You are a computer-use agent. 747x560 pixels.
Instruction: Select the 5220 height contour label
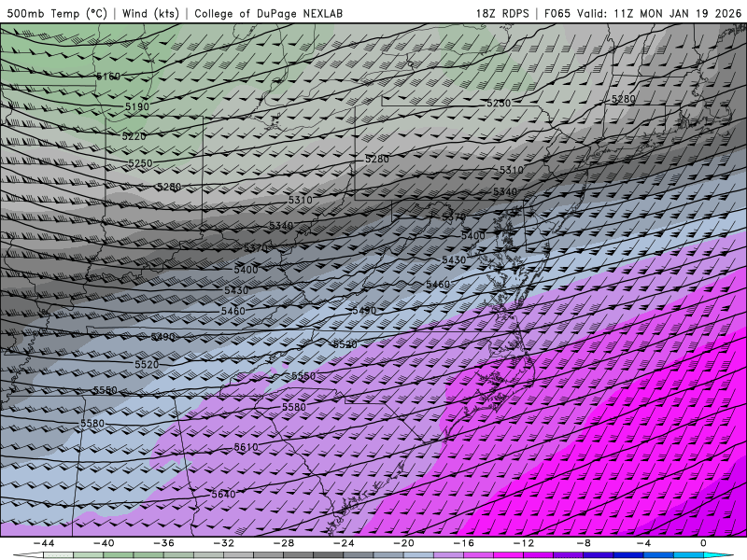pyautogui.click(x=134, y=136)
